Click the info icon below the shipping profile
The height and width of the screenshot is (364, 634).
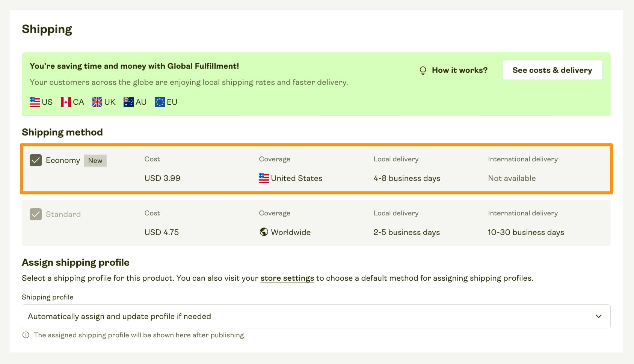tap(26, 335)
